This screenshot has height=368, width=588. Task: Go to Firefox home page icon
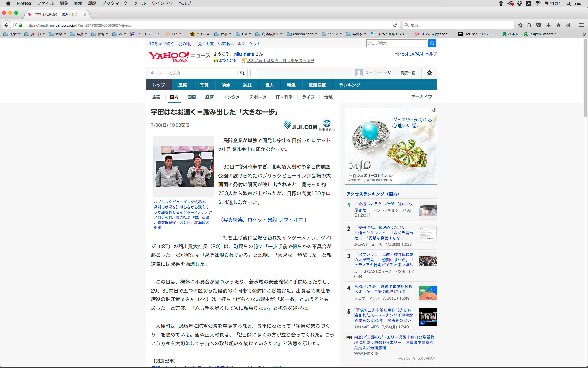point(558,25)
